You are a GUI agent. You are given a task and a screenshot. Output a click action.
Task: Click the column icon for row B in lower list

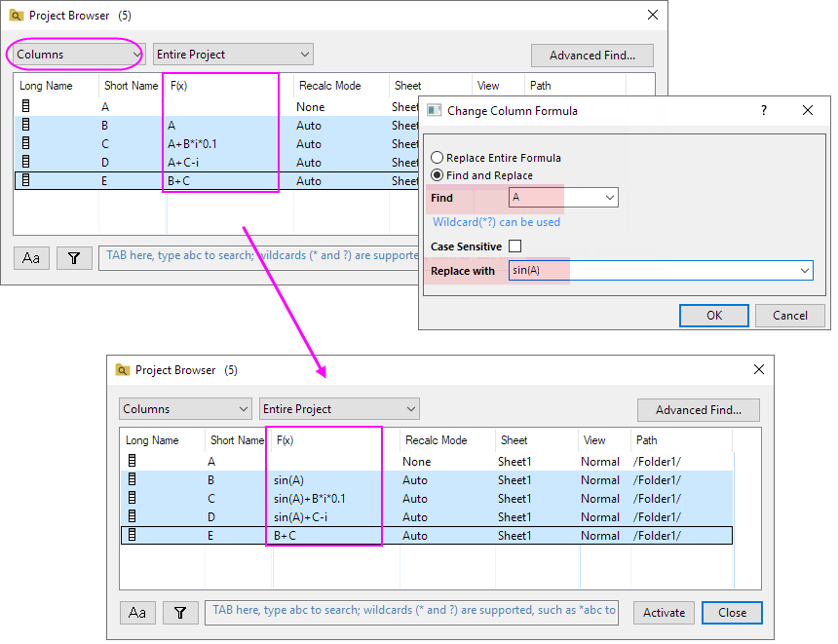pyautogui.click(x=133, y=480)
